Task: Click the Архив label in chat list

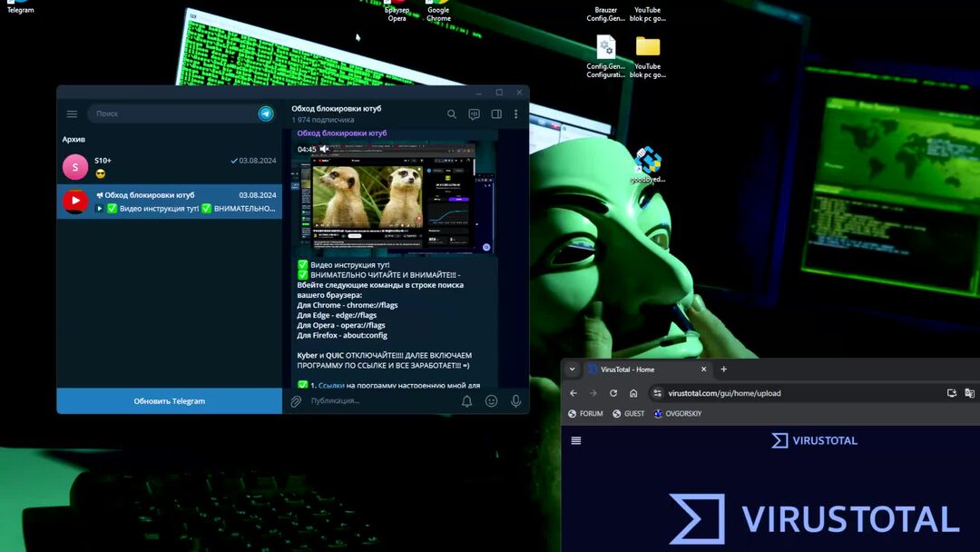Action: 73,140
